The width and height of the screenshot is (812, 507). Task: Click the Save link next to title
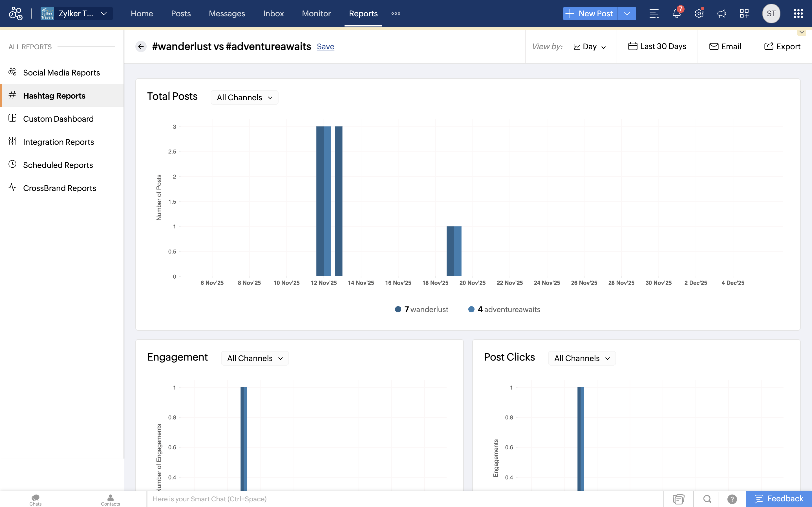pos(325,46)
